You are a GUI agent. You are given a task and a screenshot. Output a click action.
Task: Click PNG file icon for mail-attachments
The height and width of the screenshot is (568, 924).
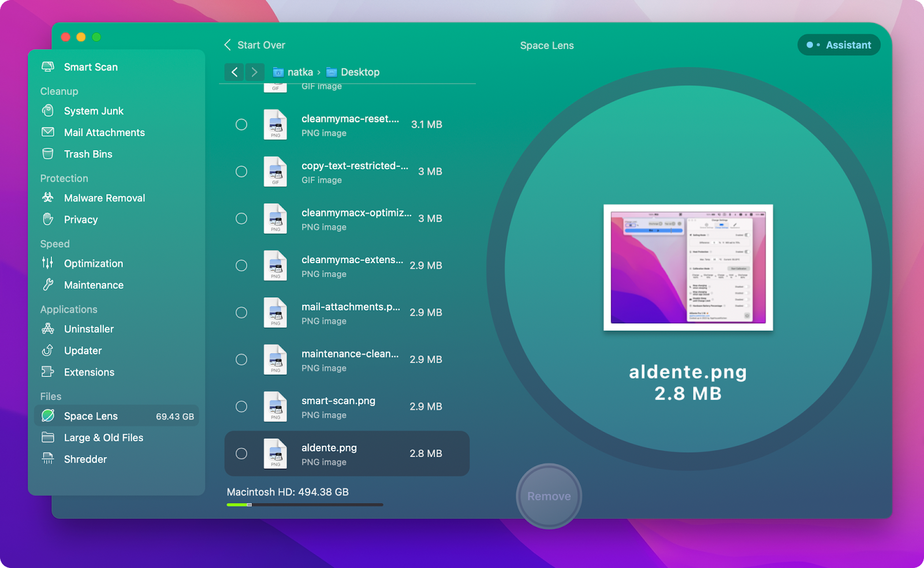click(275, 312)
